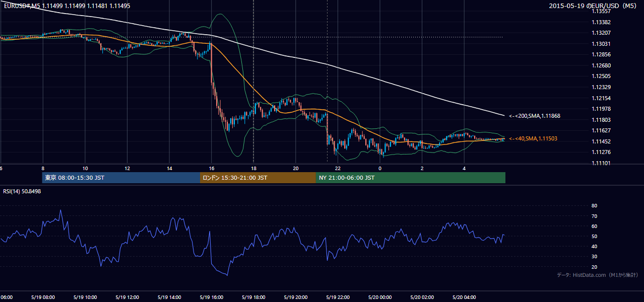
Task: Click the RSI 30 level label
Action: click(594, 257)
